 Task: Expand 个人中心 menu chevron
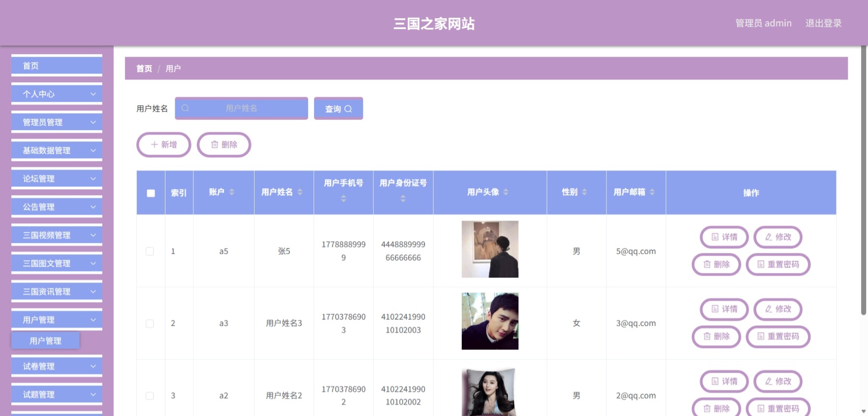(x=93, y=94)
